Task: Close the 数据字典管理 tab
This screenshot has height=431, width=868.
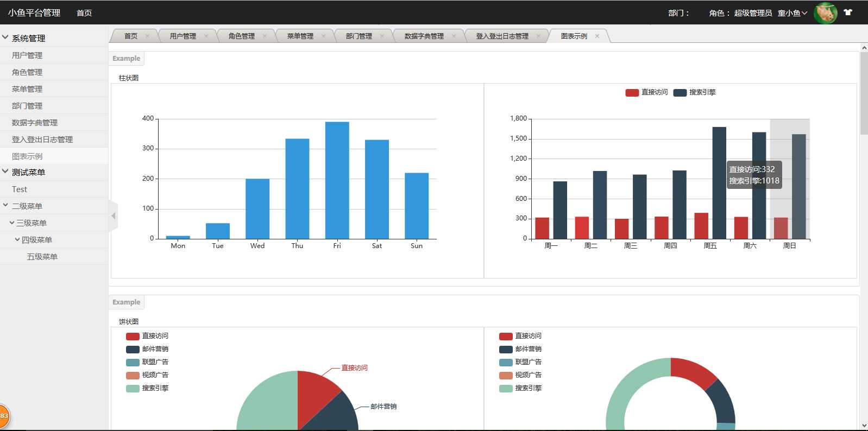Action: 454,36
